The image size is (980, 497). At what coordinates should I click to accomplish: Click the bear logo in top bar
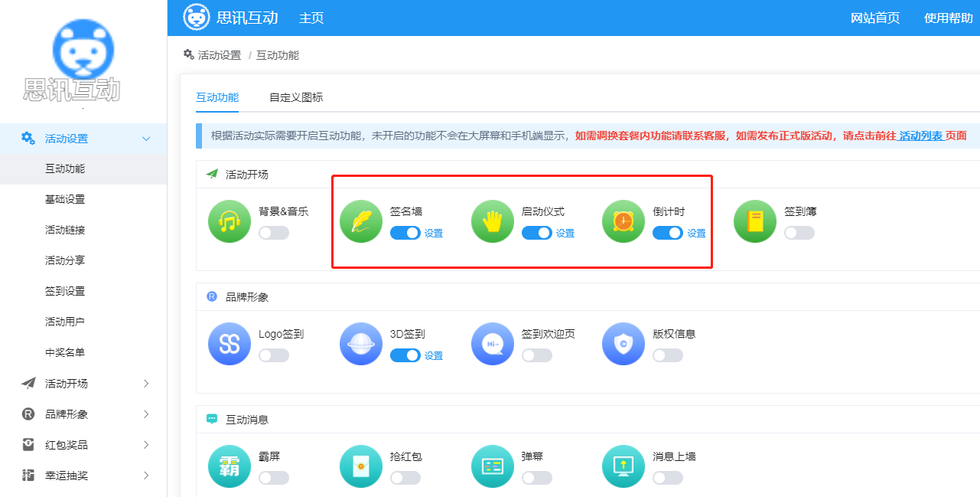197,17
